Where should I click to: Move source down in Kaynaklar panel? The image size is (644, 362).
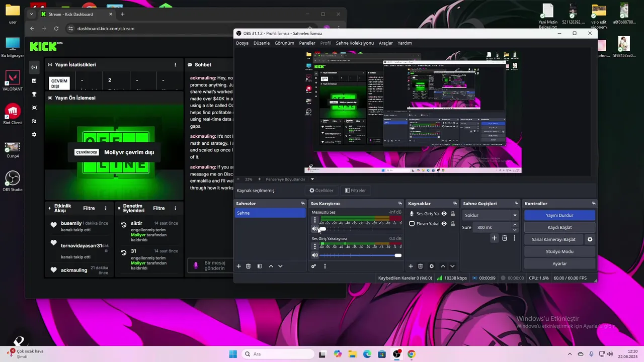point(452,266)
